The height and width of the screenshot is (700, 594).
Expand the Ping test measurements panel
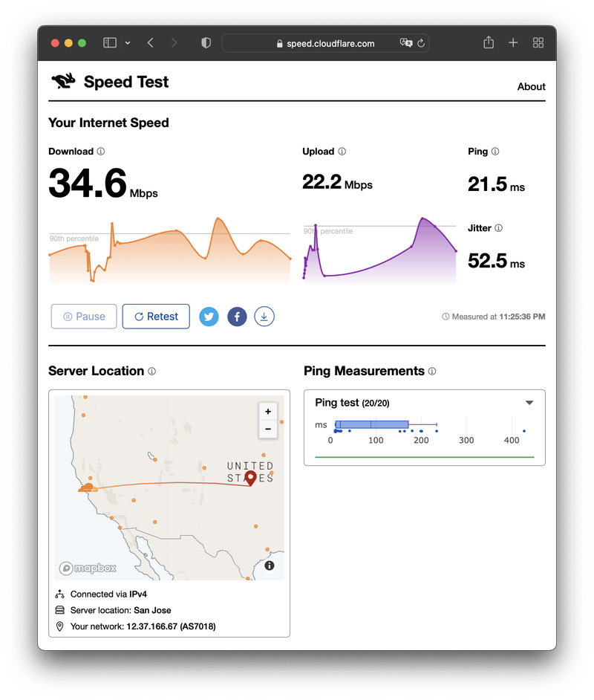click(x=529, y=403)
